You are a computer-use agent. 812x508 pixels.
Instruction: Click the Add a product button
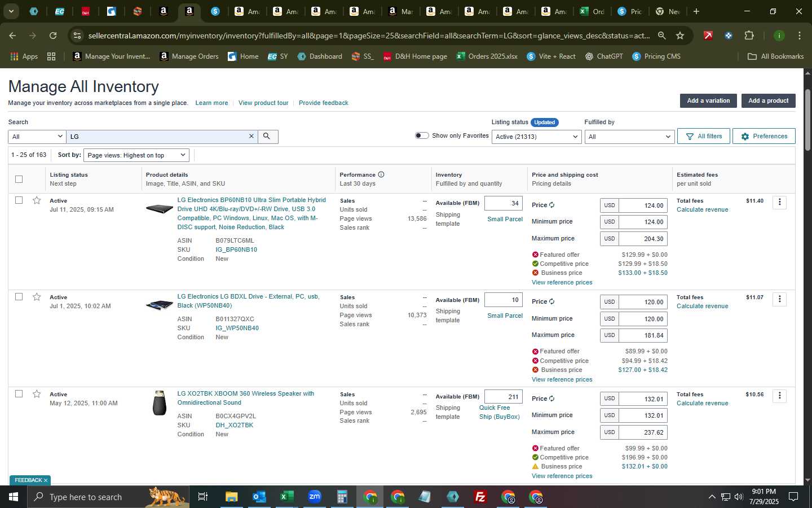click(768, 100)
